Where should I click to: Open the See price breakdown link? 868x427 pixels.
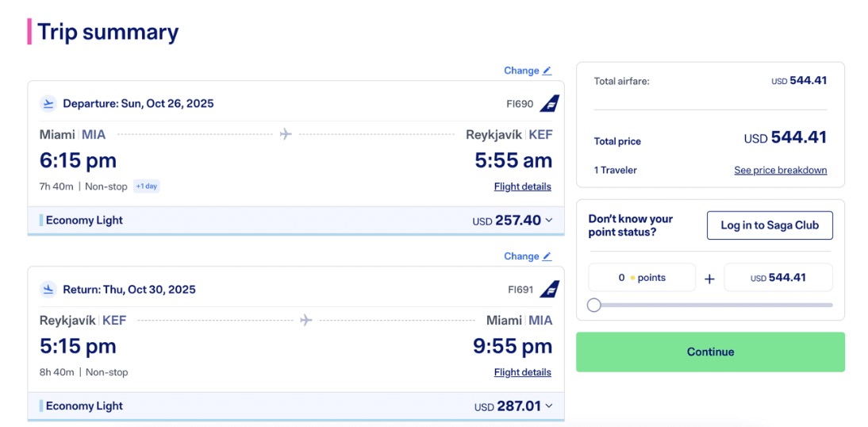pos(780,170)
